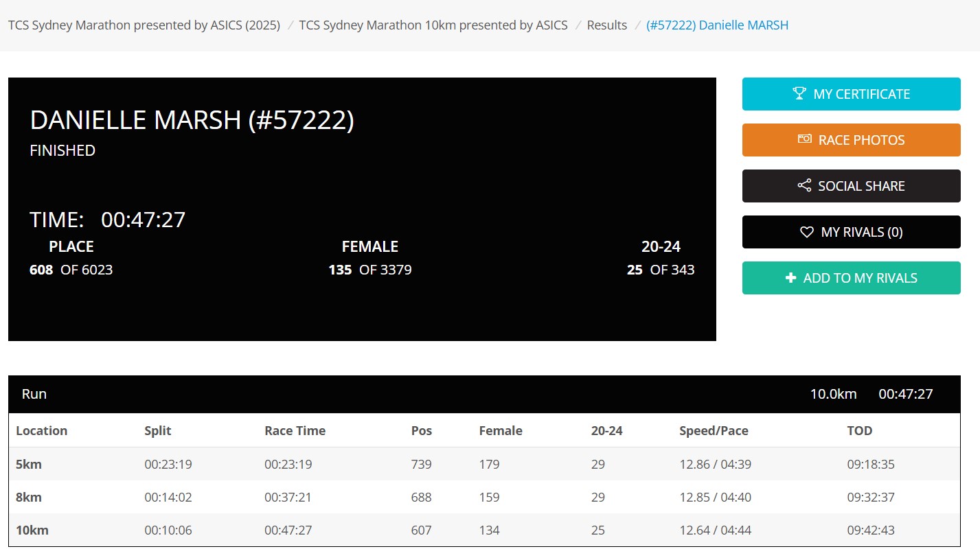Click the 8km split time 00:14:02
The height and width of the screenshot is (549, 980).
pyautogui.click(x=168, y=498)
